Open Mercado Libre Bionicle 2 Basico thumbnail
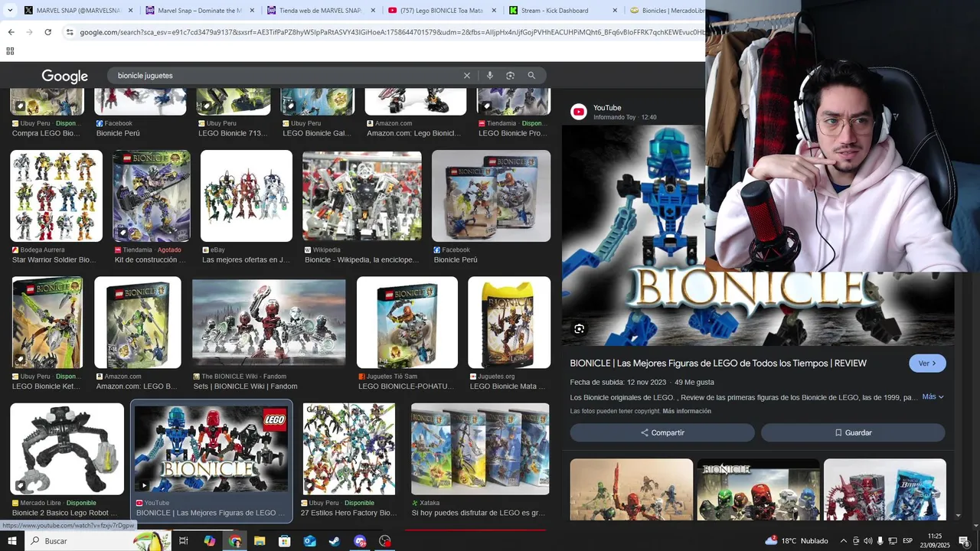Screen dimensions: 980x551 coord(67,449)
